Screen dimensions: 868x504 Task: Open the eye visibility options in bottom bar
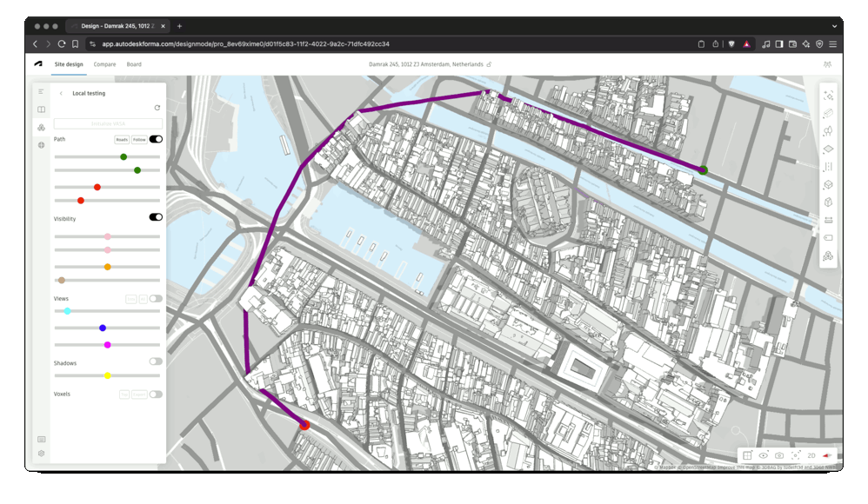tap(763, 455)
